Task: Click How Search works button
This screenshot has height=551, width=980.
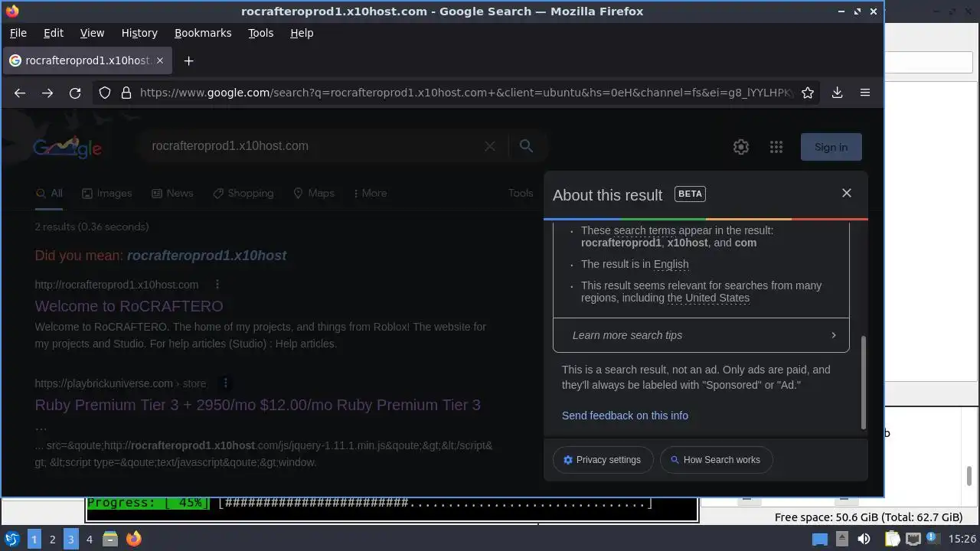Action: (716, 460)
